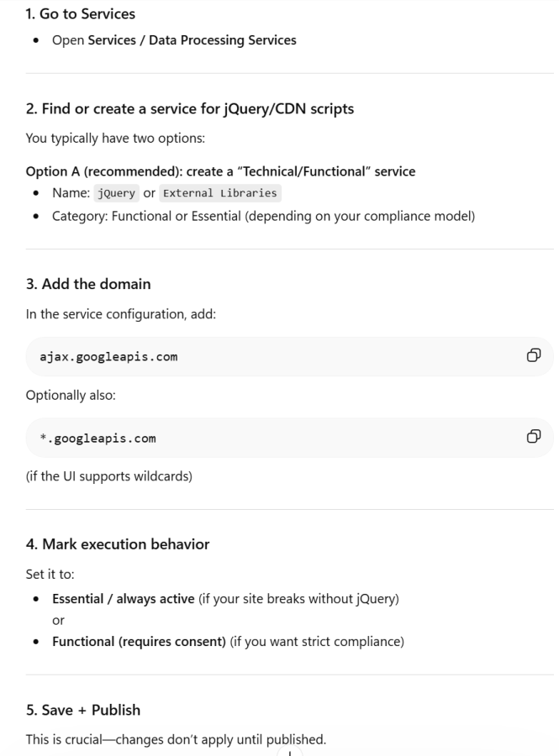This screenshot has height=756, width=559.
Task: Copy the ajax.googleapis.com code snippet
Action: 534,355
